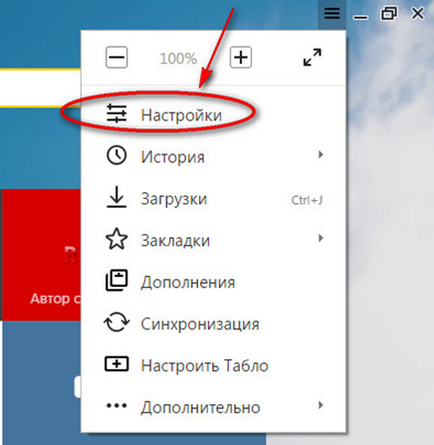Click the Дополнительно three-dots icon
The image size is (434, 445).
(x=116, y=406)
